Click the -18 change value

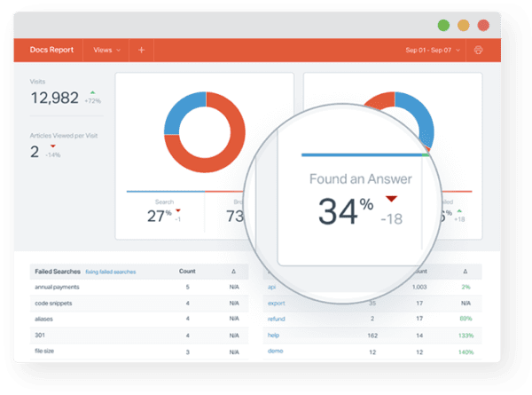[x=392, y=219]
